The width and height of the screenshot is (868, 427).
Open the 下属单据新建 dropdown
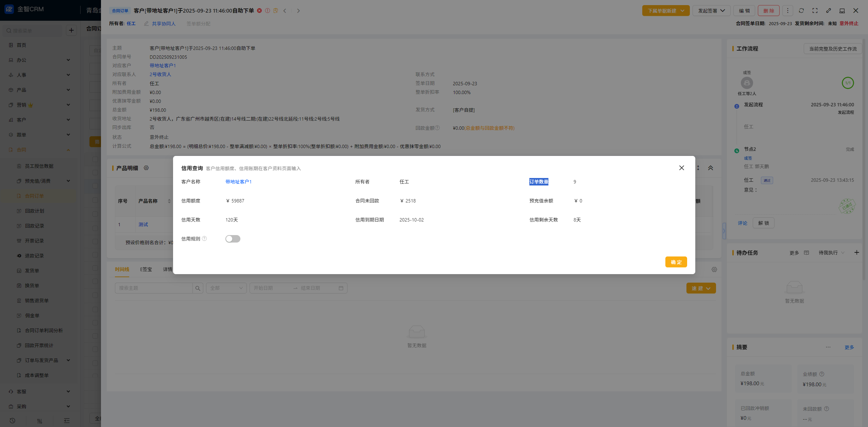(x=666, y=11)
